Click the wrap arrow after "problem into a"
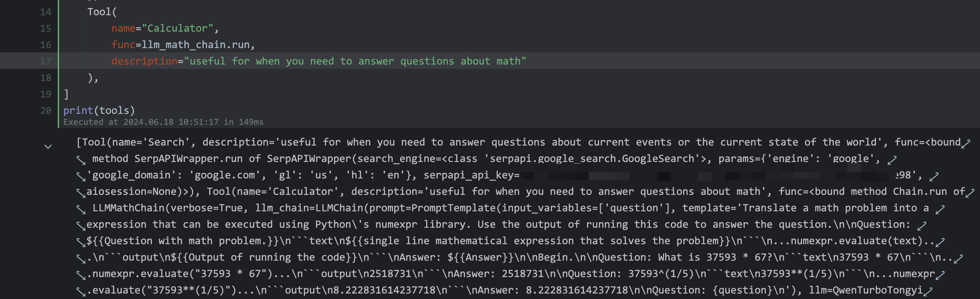This screenshot has width=980, height=299. (940, 209)
